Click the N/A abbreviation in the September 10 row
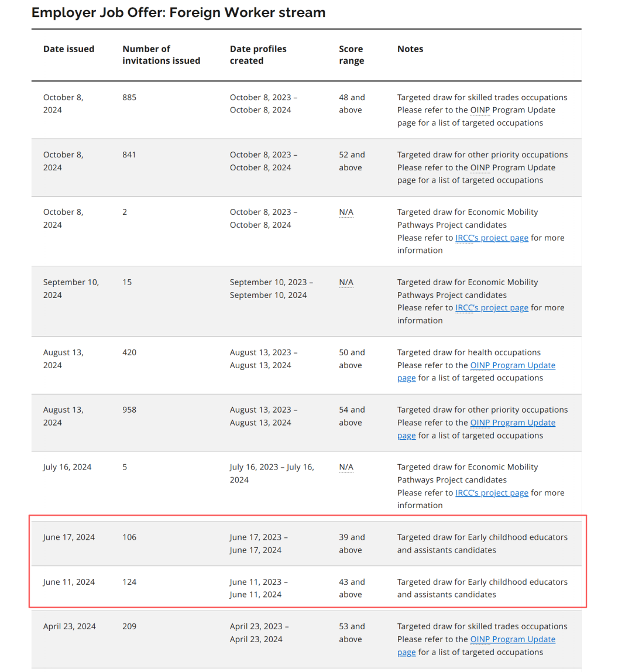This screenshot has height=672, width=632. (x=346, y=282)
